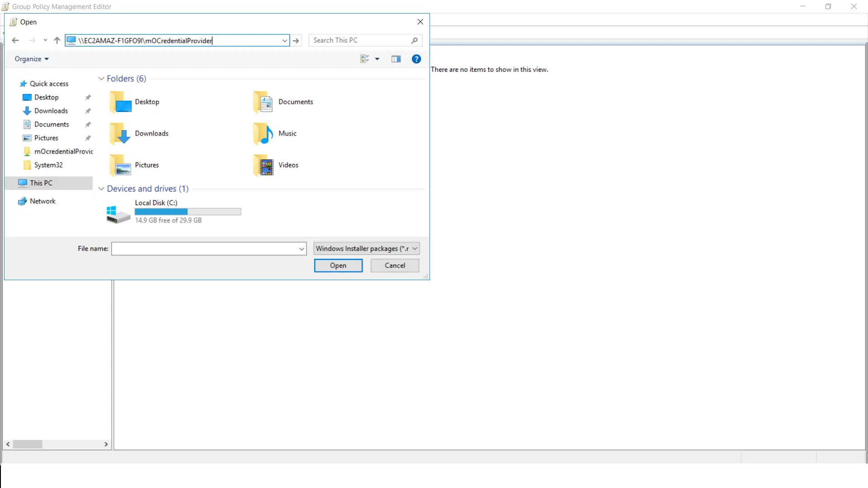Collapse the Devices and drives group
This screenshot has width=868, height=488.
(101, 189)
